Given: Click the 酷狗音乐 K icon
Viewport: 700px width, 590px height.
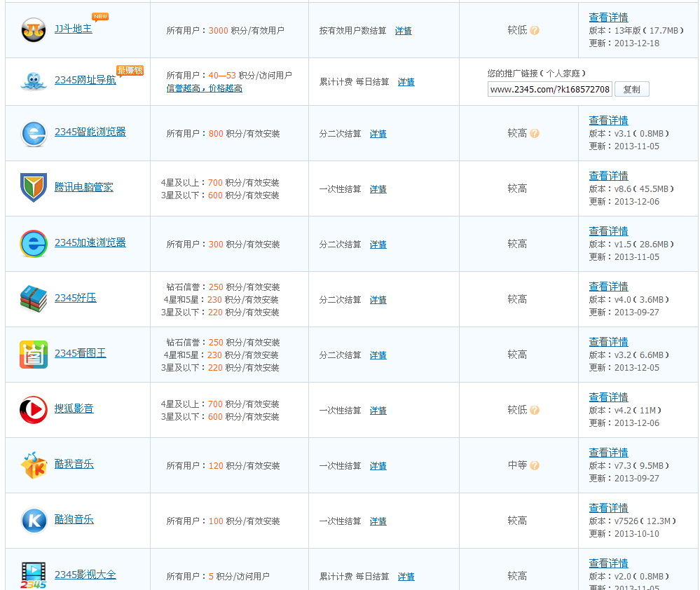Looking at the screenshot, I should (x=34, y=521).
